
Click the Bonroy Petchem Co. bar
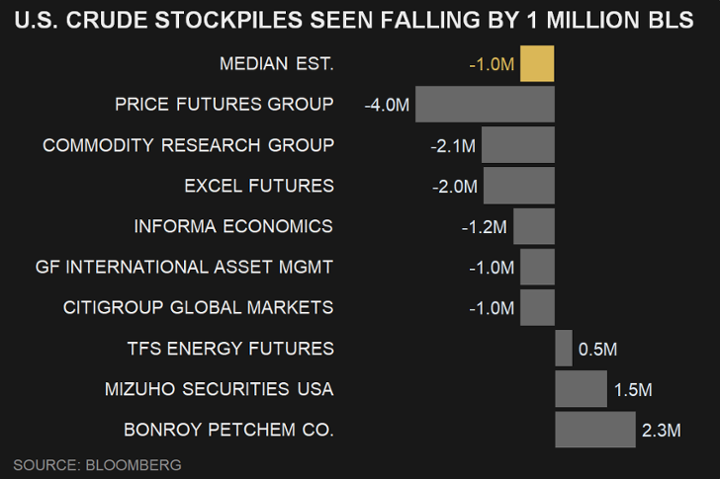click(x=595, y=430)
